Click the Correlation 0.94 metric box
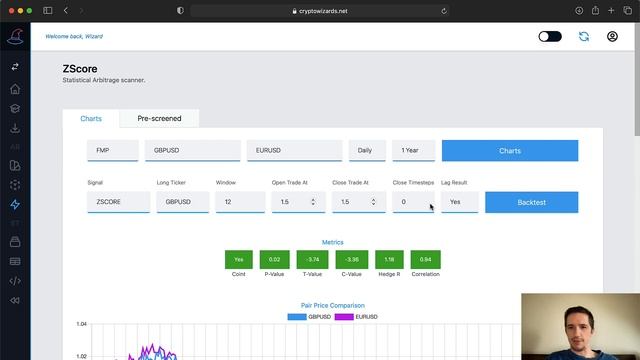640x360 pixels. coord(425,260)
